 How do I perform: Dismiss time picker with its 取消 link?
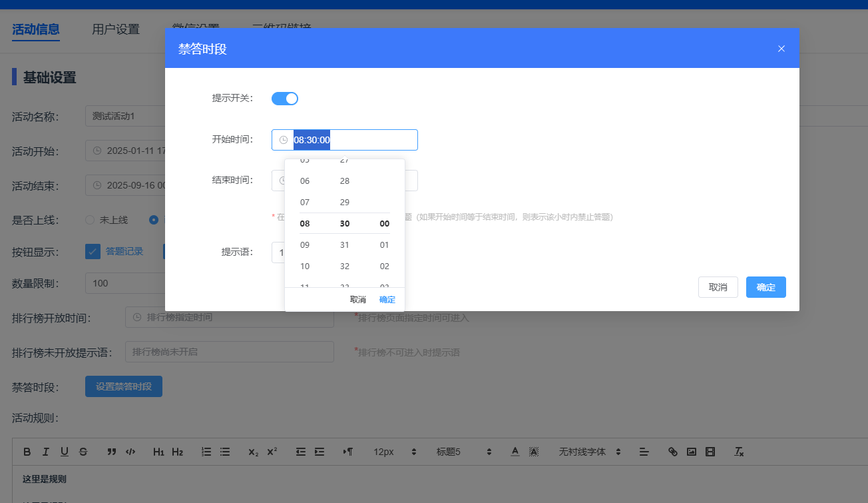pyautogui.click(x=358, y=300)
